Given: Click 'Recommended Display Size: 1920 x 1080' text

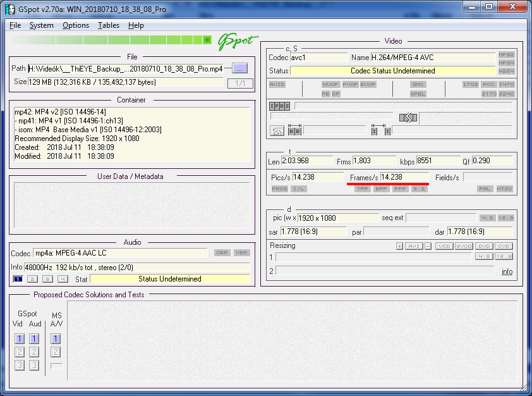Looking at the screenshot, I should [77, 139].
